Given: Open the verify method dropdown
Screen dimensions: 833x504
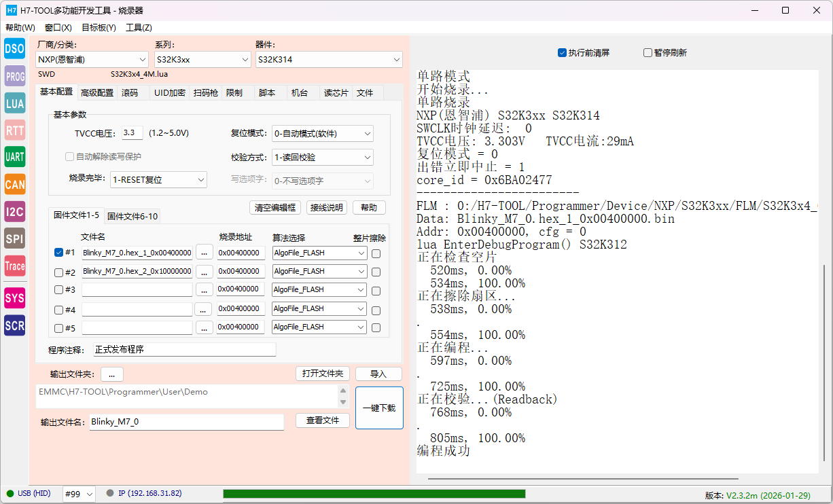Looking at the screenshot, I should coord(322,158).
